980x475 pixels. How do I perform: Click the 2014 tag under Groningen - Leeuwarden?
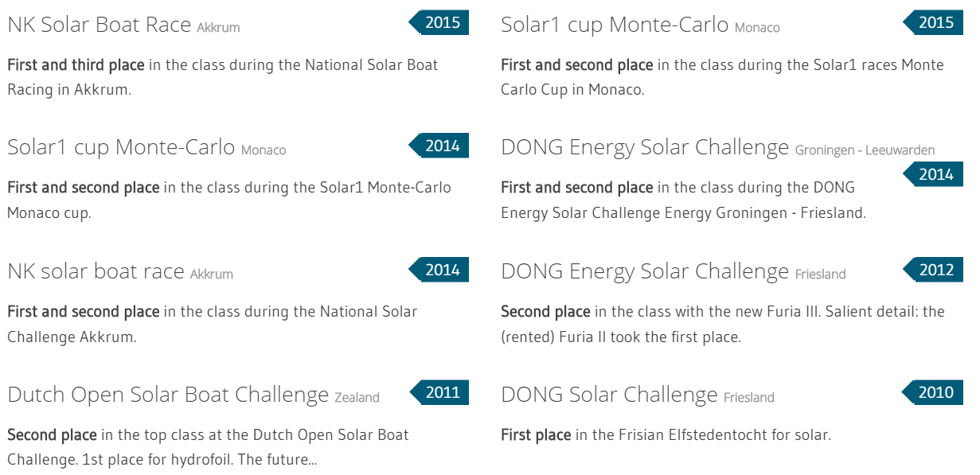pos(935,174)
